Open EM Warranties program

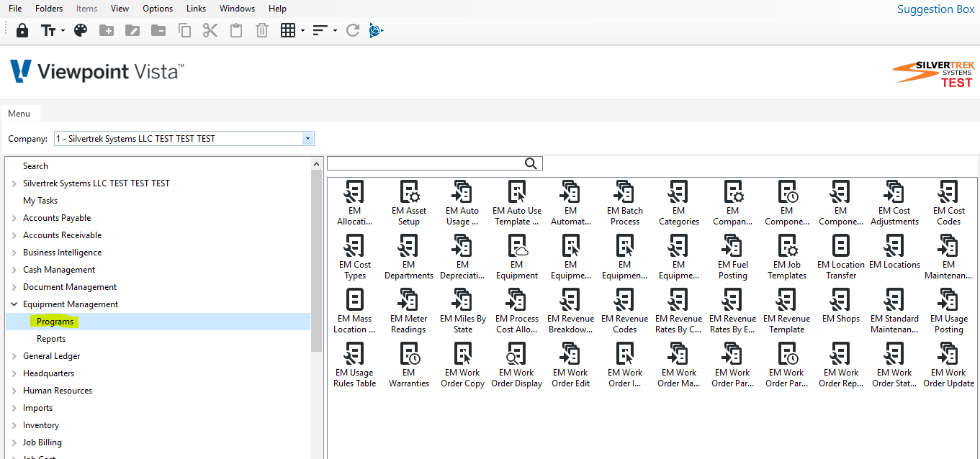[409, 365]
